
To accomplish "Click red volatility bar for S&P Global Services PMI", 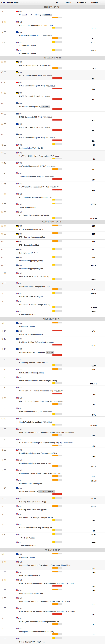I will click(57, 179).
